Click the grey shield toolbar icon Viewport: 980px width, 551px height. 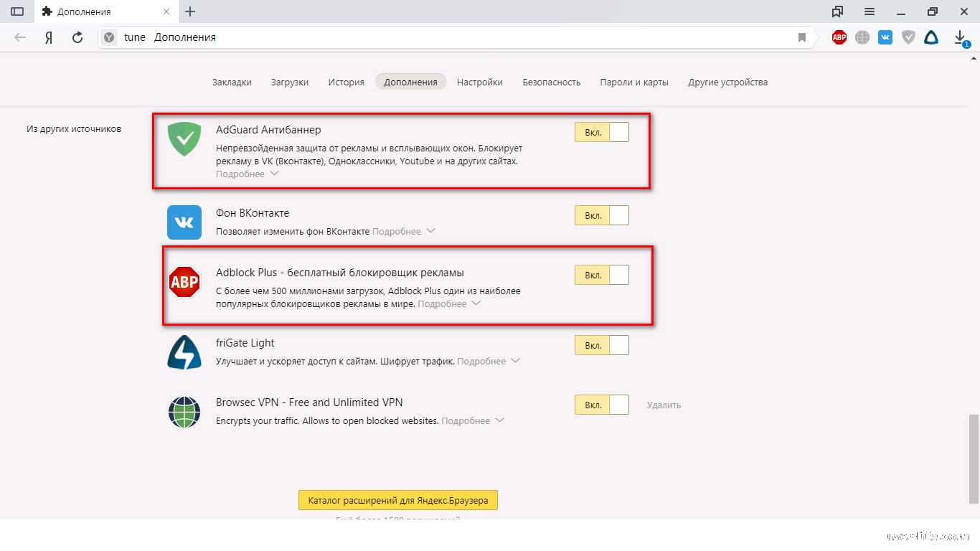908,37
